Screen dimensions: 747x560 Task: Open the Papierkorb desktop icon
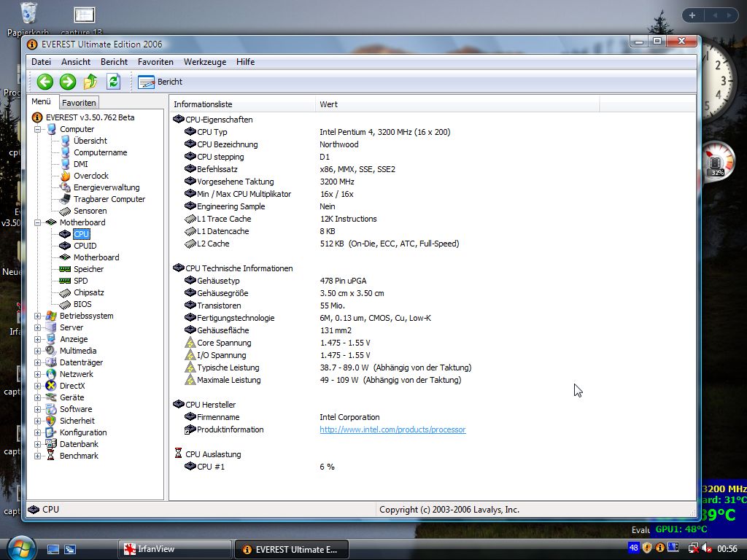pyautogui.click(x=28, y=19)
